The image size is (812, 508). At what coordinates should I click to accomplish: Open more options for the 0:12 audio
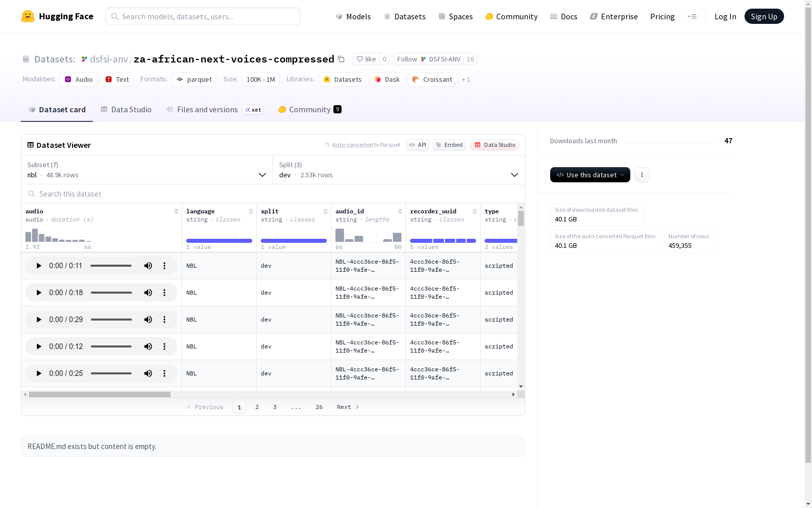tap(164, 346)
